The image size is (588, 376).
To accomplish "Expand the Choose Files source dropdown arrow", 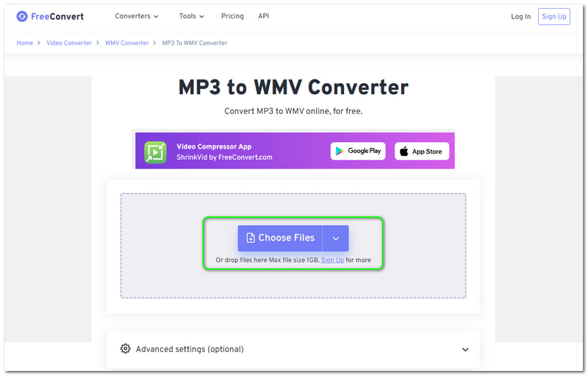I will pyautogui.click(x=336, y=238).
